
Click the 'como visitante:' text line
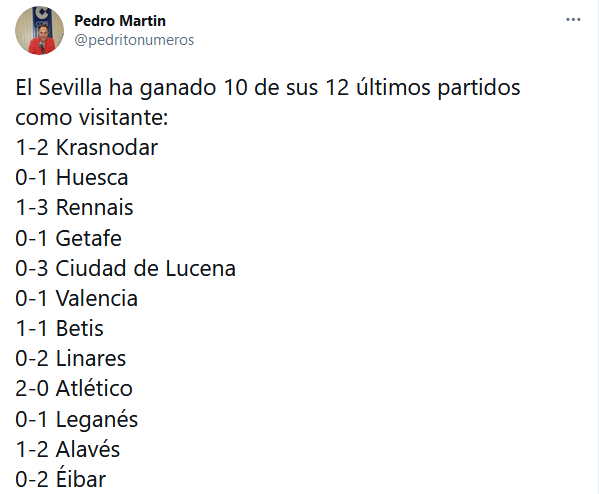[x=92, y=117]
